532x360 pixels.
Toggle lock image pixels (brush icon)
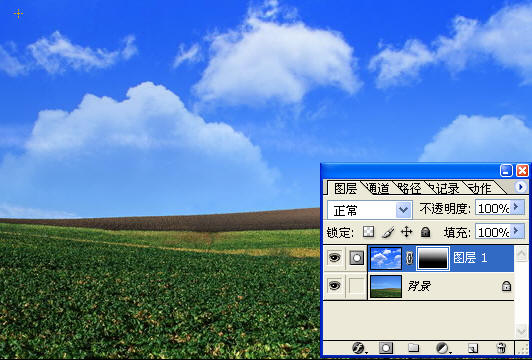coord(388,232)
